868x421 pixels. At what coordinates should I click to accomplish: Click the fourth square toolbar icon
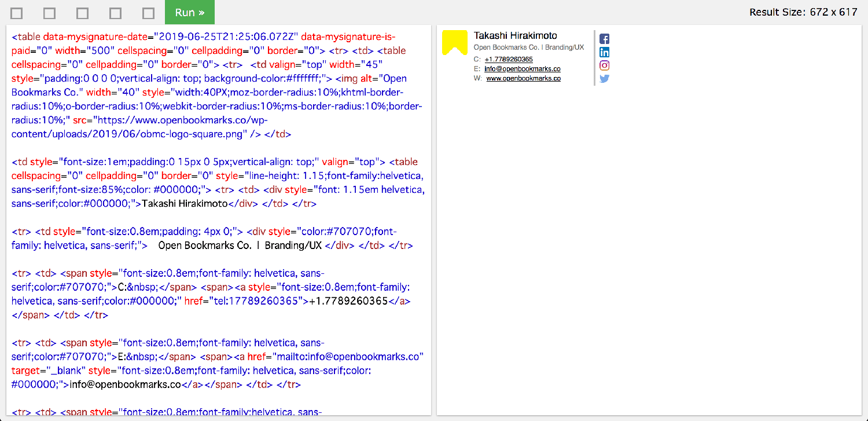[116, 13]
